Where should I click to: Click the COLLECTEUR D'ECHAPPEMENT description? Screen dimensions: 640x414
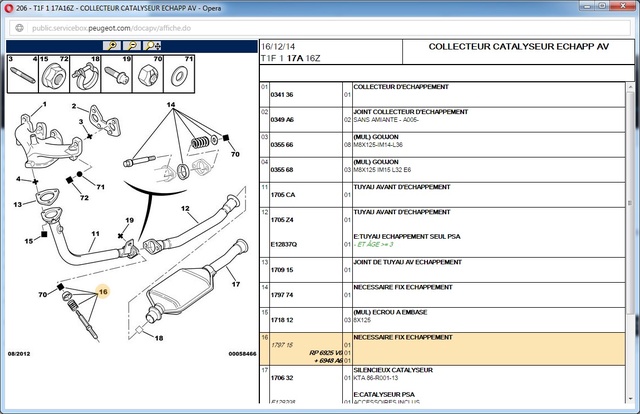click(401, 87)
